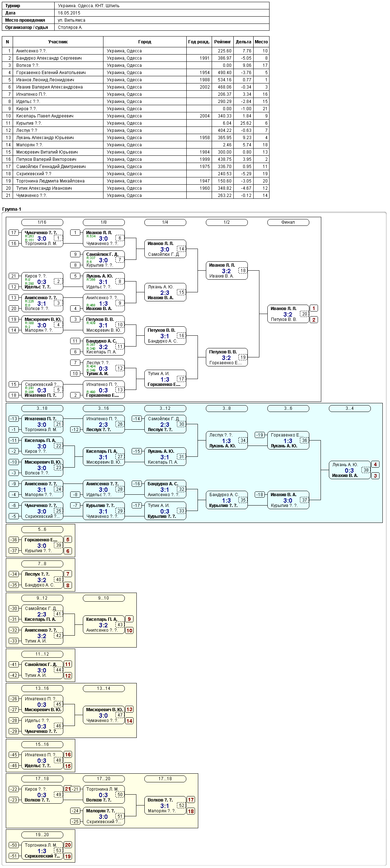Viewport: 390px width, 868px height.
Task: Click match number 20 box in the final
Action: click(305, 314)
